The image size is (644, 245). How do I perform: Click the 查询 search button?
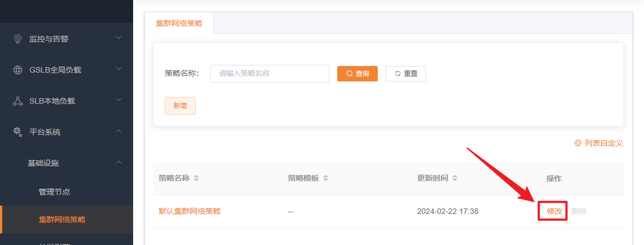[x=357, y=74]
